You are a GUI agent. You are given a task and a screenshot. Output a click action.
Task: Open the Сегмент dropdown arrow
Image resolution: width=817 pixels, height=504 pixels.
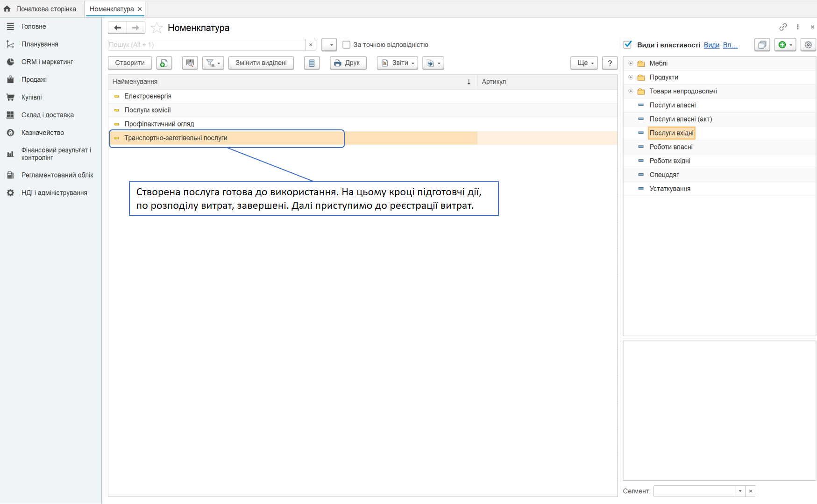click(740, 491)
